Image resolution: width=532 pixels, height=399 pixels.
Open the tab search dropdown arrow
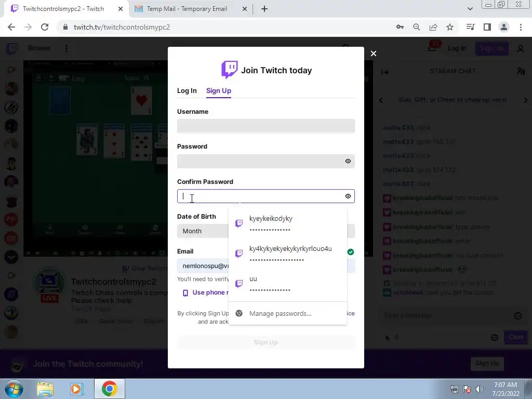[x=470, y=9]
